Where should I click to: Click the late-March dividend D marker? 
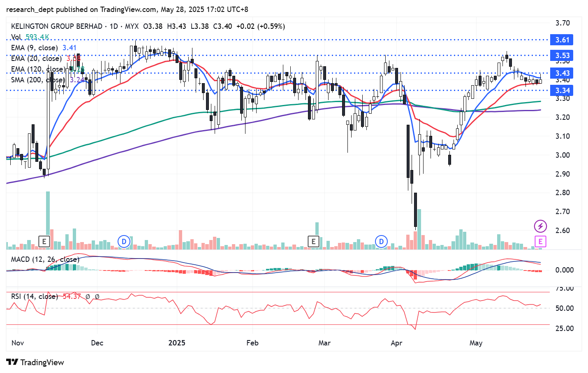coord(381,242)
